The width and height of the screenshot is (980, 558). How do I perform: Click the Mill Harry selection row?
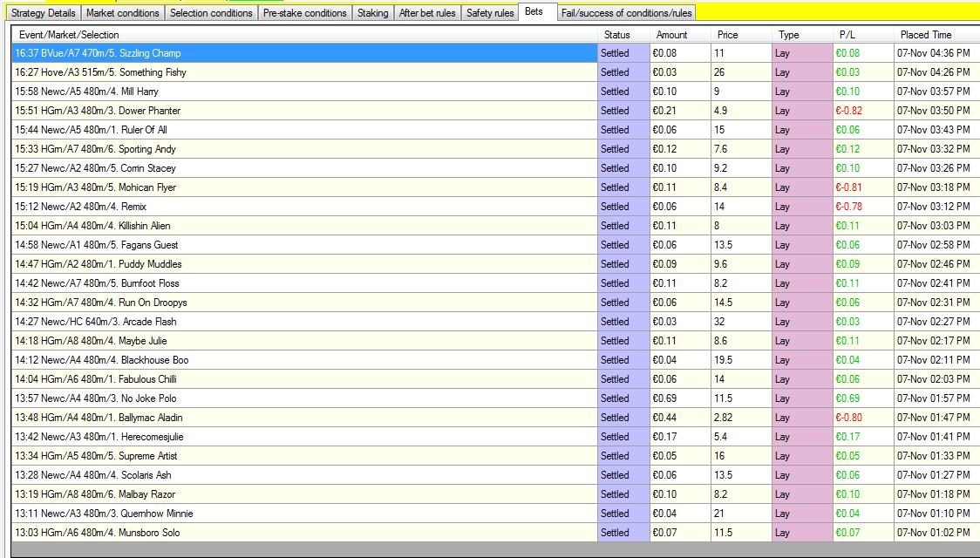[x=496, y=92]
